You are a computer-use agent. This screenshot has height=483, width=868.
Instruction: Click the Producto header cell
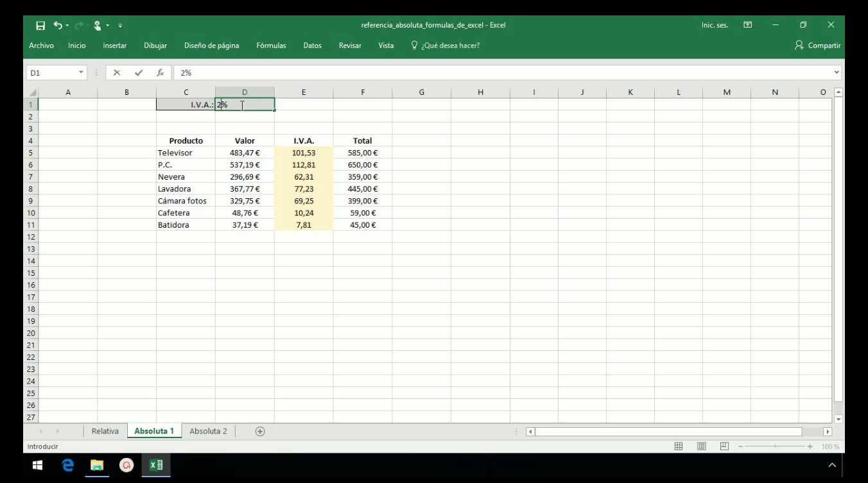coord(186,140)
